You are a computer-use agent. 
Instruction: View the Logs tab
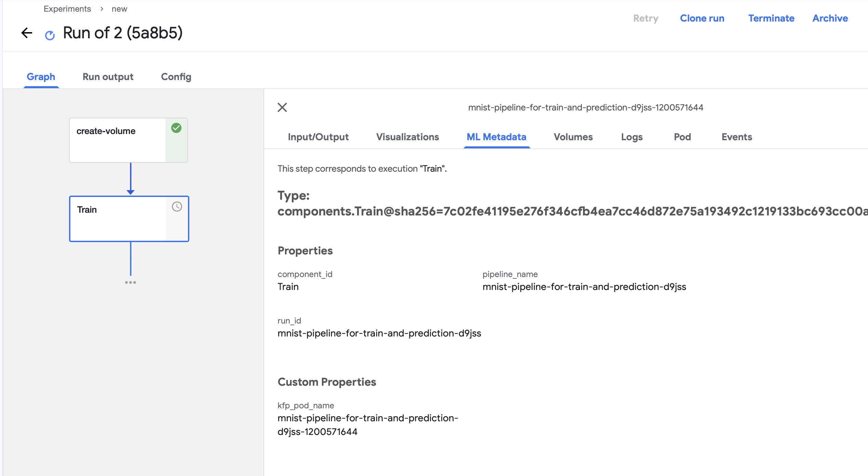click(632, 137)
